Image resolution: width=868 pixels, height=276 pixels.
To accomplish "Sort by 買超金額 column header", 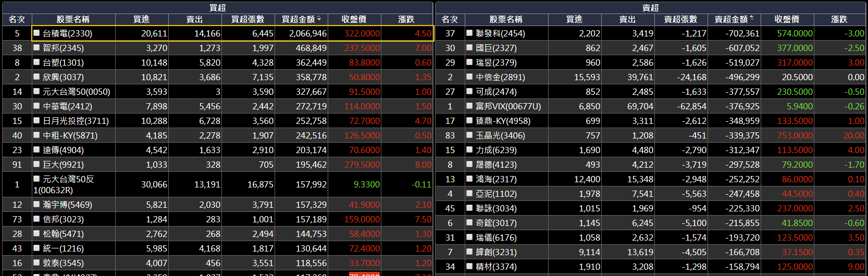I will point(301,19).
